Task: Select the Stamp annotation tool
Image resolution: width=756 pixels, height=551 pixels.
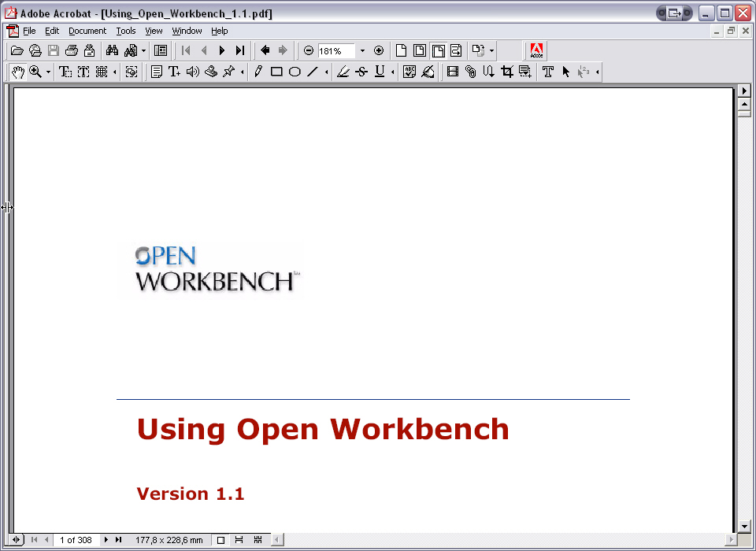Action: 211,72
